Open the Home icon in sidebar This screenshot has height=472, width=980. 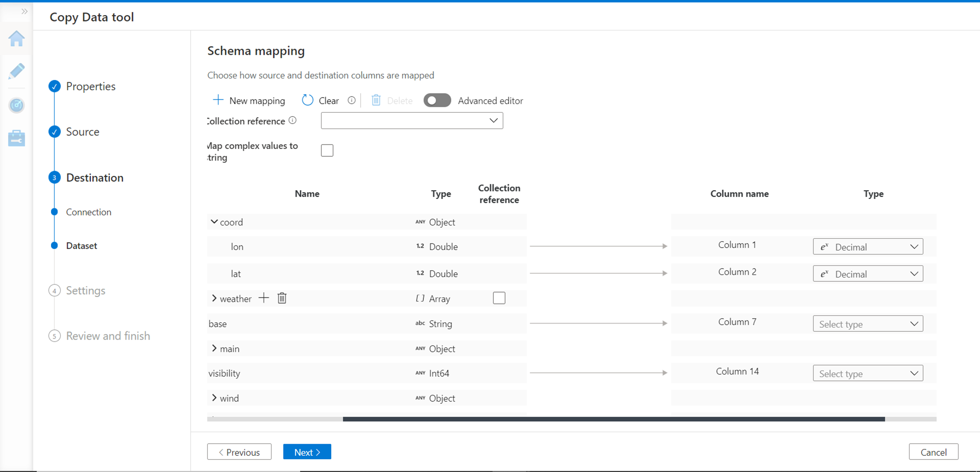pos(17,39)
